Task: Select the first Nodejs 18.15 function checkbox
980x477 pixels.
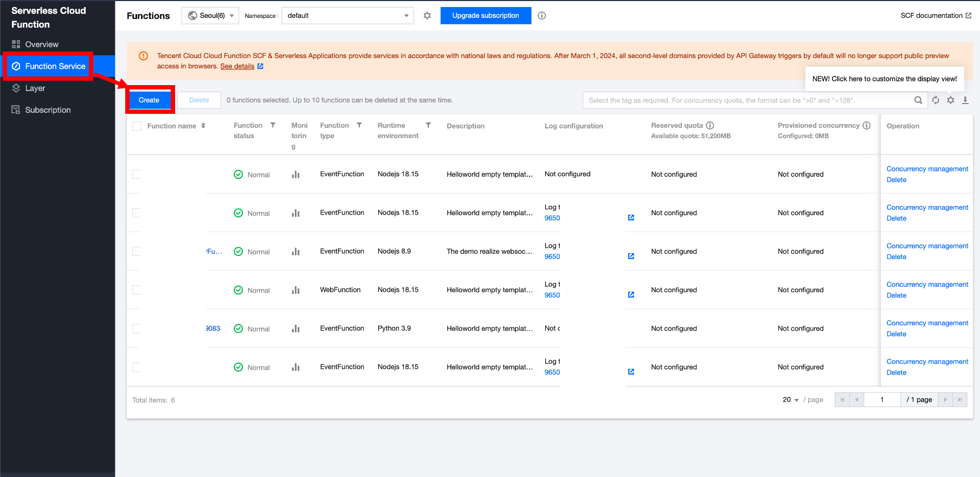Action: point(137,174)
